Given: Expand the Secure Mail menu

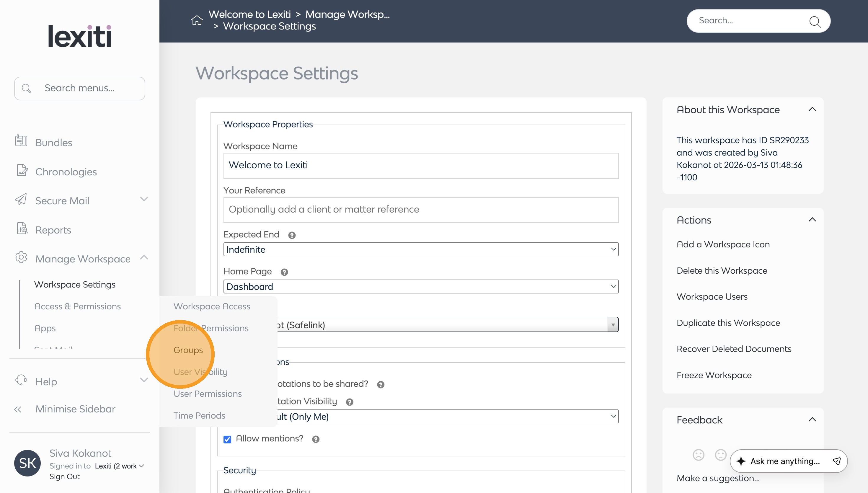Looking at the screenshot, I should (144, 199).
